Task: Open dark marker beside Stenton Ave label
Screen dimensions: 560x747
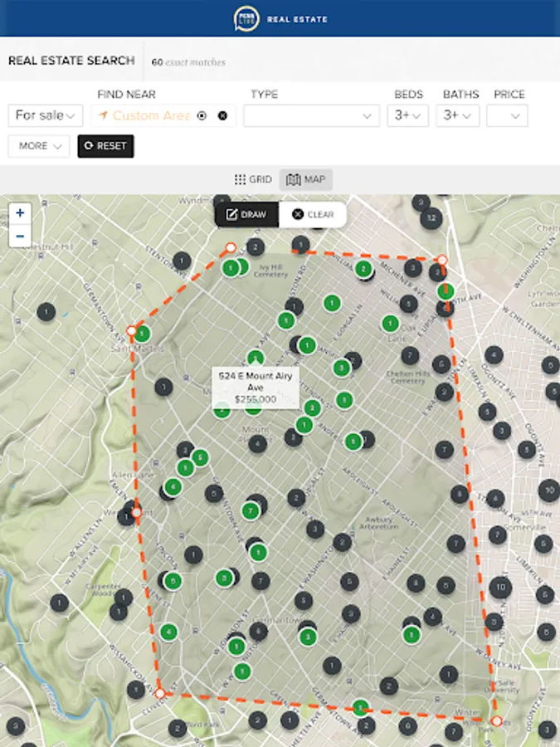Action: 182,261
